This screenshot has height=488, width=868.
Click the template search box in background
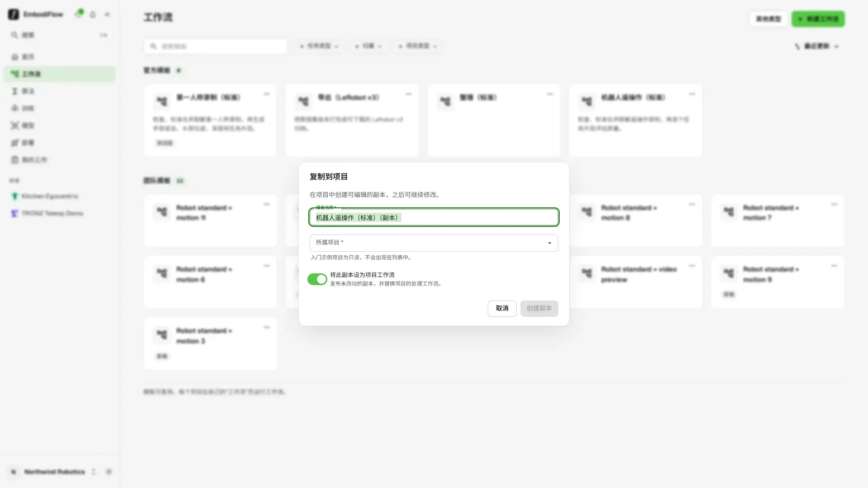click(216, 47)
